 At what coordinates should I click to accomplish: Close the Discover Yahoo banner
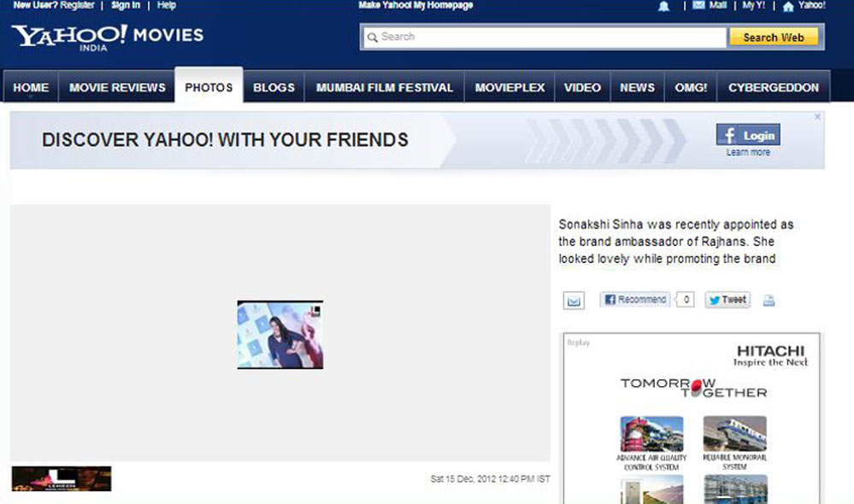coord(817,117)
